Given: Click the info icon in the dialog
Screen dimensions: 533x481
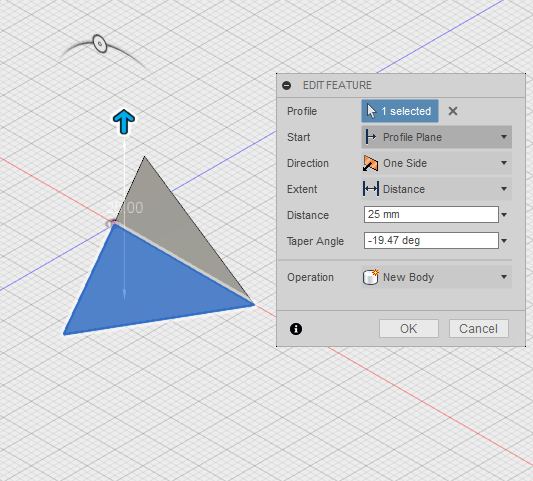Looking at the screenshot, I should [x=296, y=329].
